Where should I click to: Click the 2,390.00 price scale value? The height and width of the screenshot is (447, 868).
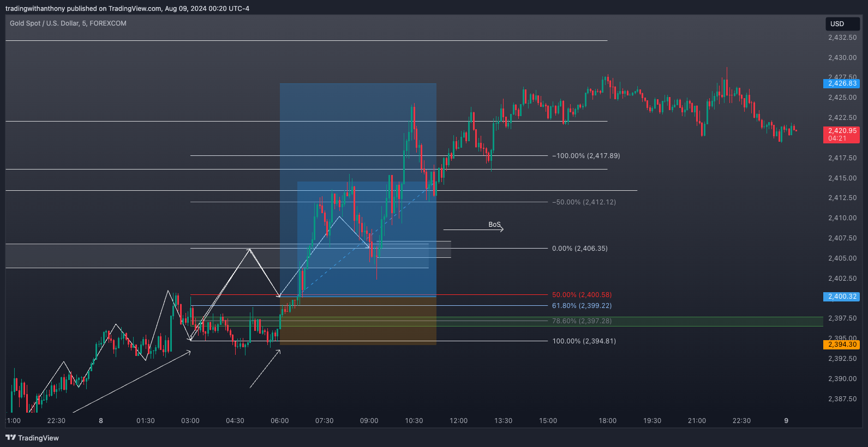842,379
